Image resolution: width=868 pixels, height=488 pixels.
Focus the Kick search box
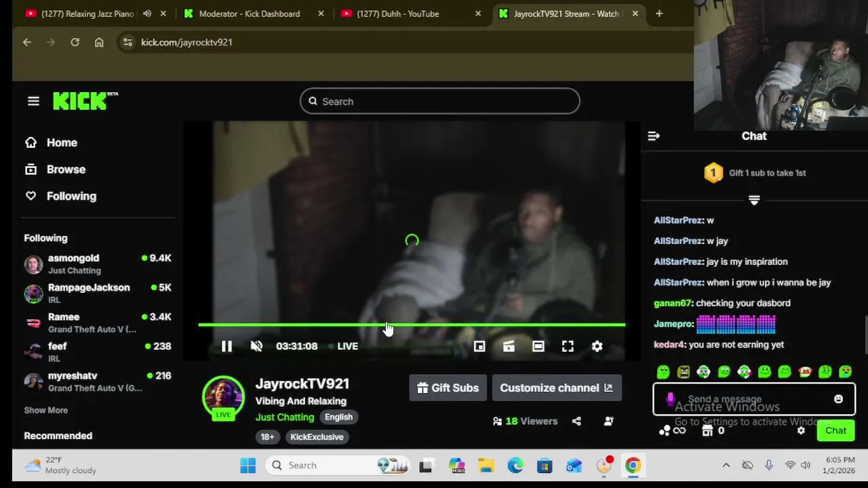point(440,101)
